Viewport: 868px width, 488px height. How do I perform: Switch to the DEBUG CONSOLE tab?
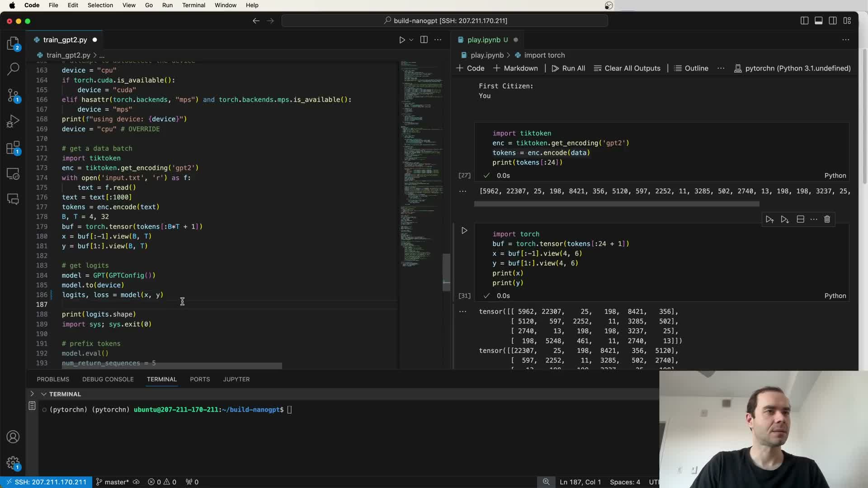[108, 379]
